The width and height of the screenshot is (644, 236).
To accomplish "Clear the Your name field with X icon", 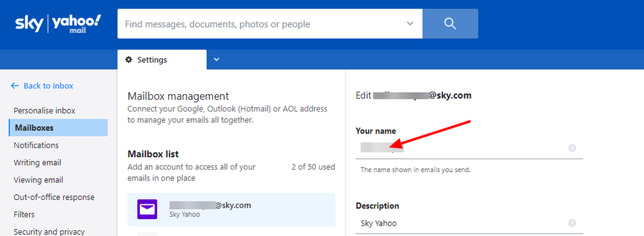I will point(572,148).
